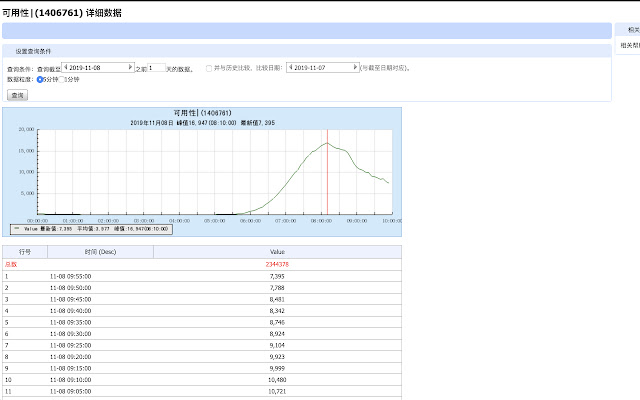Select the 1分钟 granularity radio button

[x=62, y=80]
